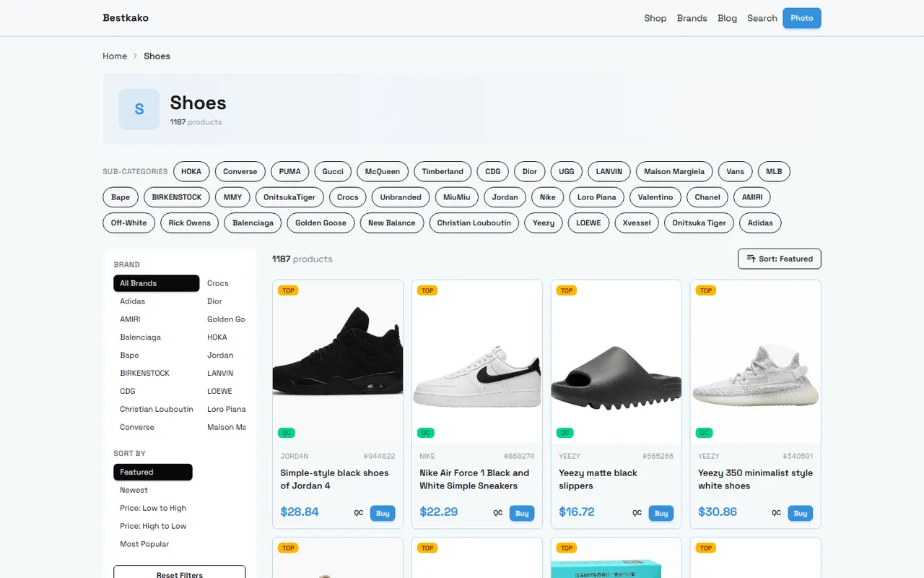Filter by Crocs in brand sidebar
The width and height of the screenshot is (924, 578).
223,283
